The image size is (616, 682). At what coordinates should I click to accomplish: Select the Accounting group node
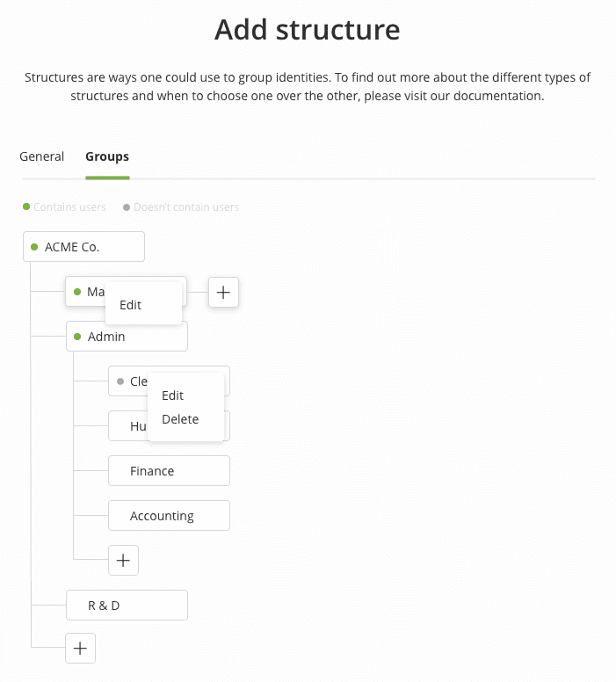tap(169, 516)
